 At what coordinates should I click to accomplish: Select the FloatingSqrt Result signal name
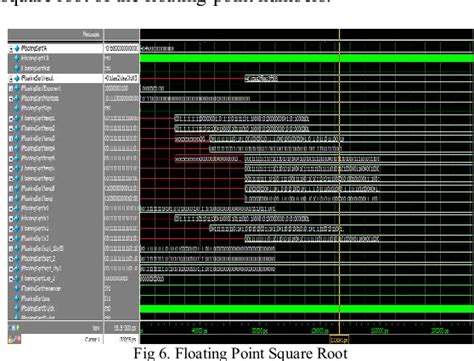point(37,79)
